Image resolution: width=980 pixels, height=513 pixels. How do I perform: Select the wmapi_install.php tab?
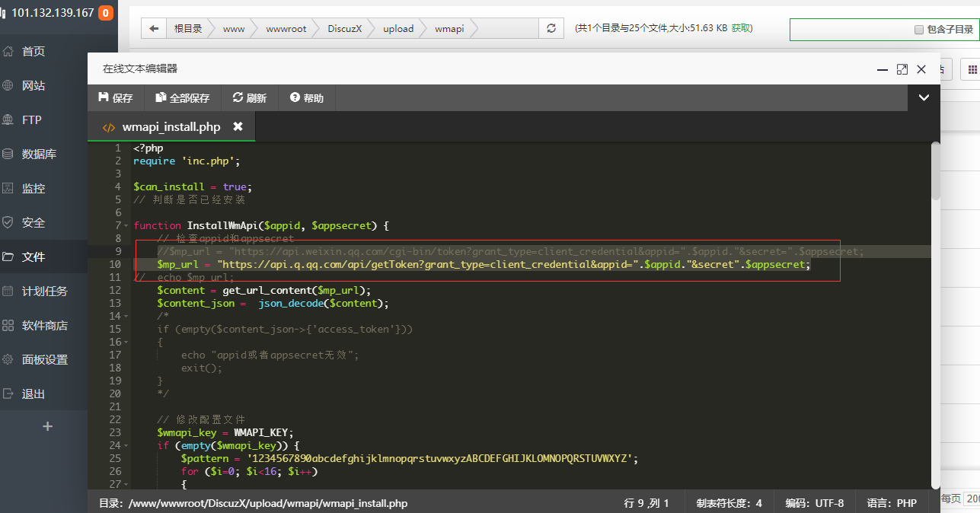point(171,126)
